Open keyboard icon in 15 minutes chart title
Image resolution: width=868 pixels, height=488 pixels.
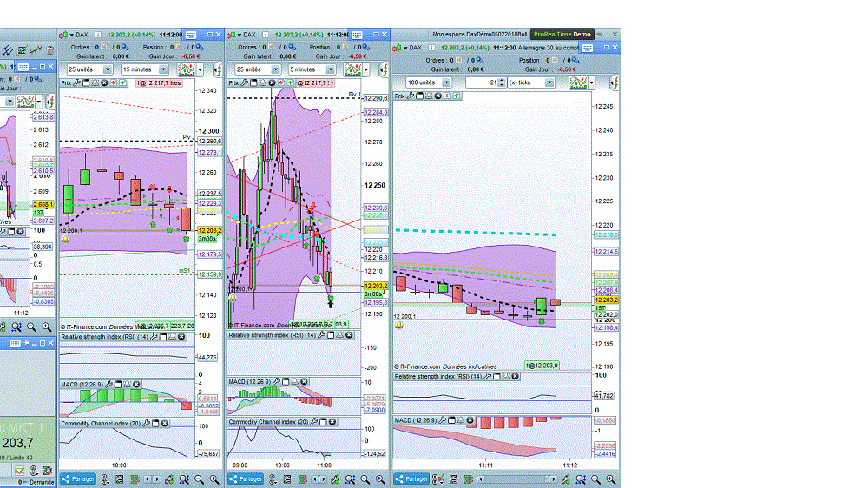[191, 35]
